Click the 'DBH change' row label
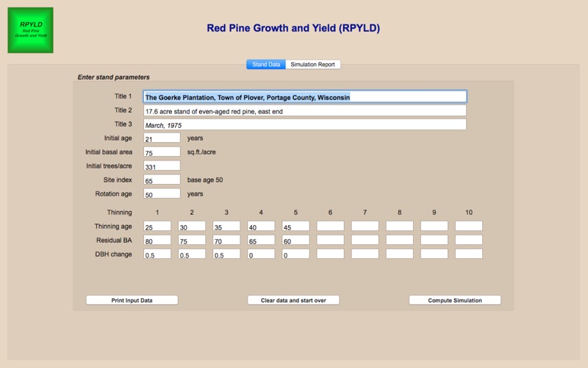 tap(113, 254)
